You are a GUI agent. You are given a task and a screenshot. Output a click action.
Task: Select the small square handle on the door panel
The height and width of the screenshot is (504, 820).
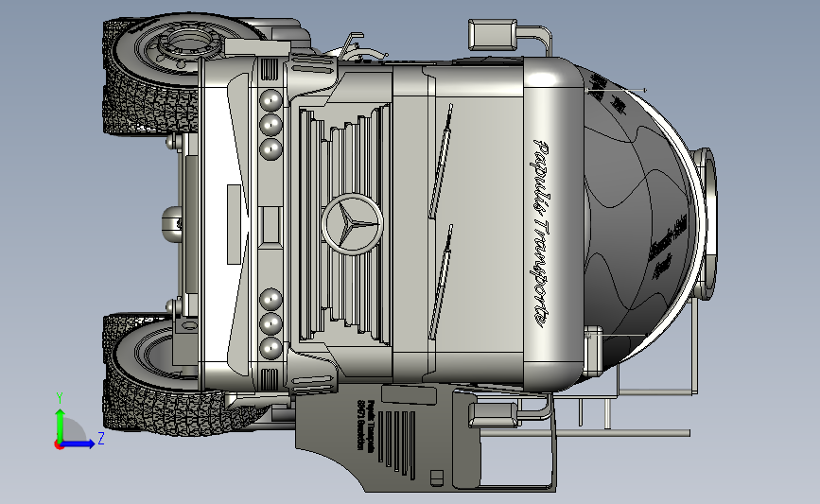click(x=437, y=477)
